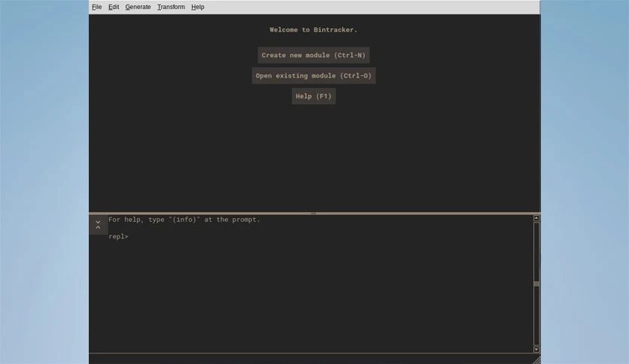
Task: Click the 'Welcome to Bintracker.' text
Action: pyautogui.click(x=313, y=29)
